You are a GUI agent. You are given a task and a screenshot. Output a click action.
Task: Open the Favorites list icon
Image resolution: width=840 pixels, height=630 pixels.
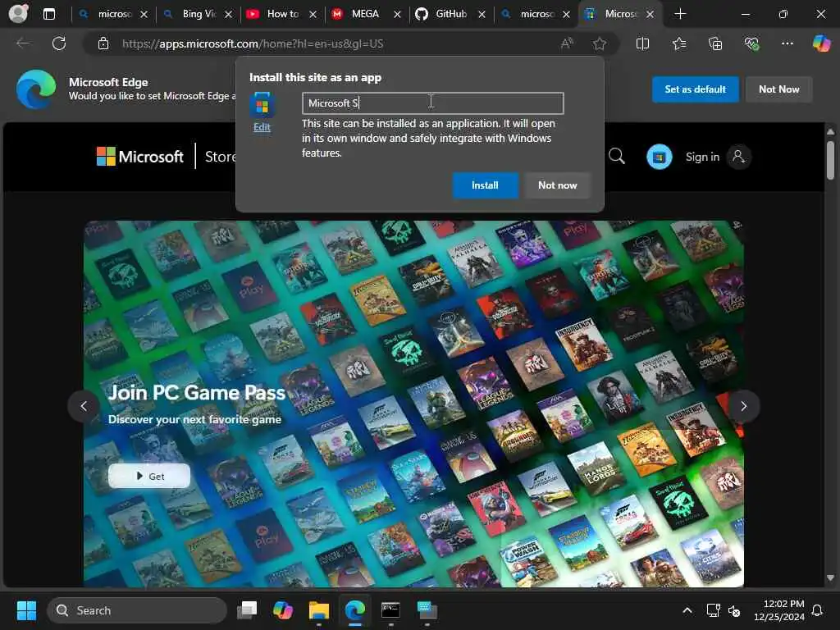point(678,43)
